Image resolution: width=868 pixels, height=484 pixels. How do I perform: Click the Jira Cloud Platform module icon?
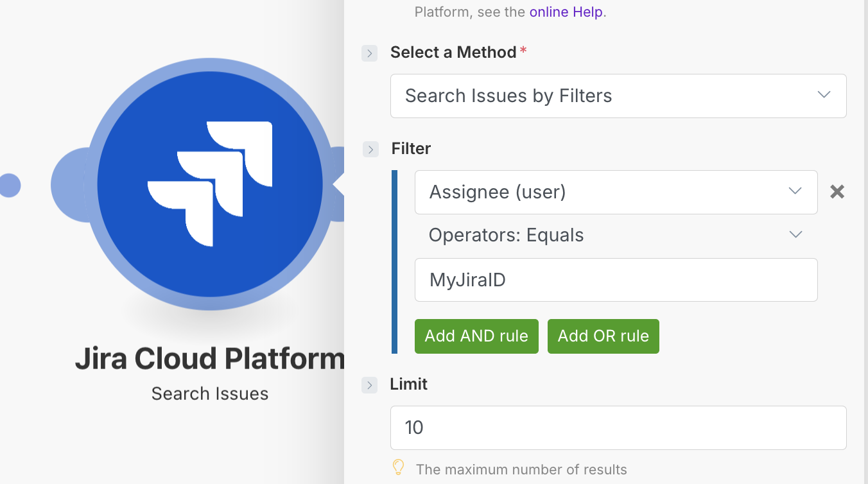point(210,184)
